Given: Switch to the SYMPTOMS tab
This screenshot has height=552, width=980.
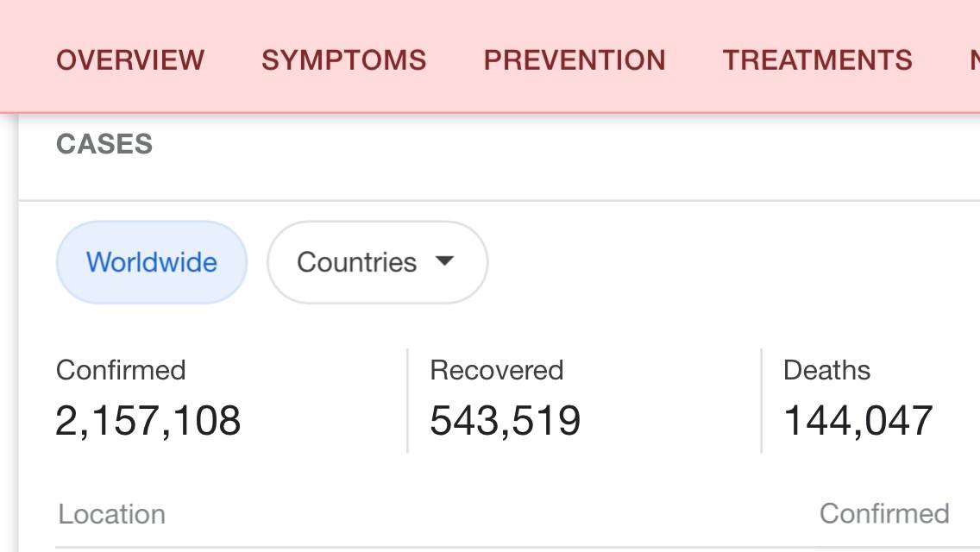Looking at the screenshot, I should click(x=343, y=60).
